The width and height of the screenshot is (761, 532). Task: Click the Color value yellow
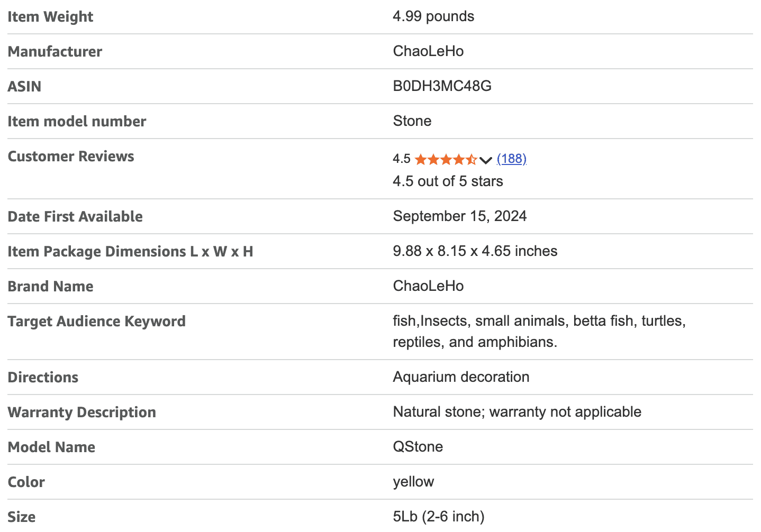pyautogui.click(x=413, y=482)
